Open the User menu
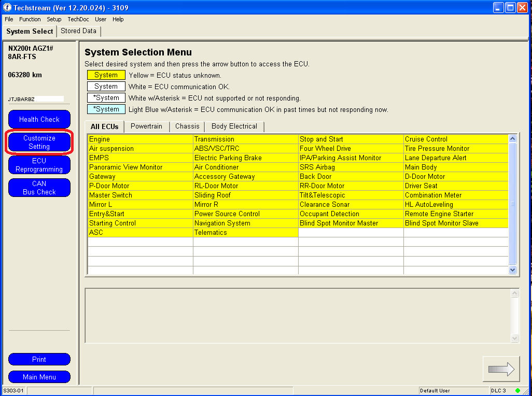This screenshot has height=396, width=532. tap(101, 19)
